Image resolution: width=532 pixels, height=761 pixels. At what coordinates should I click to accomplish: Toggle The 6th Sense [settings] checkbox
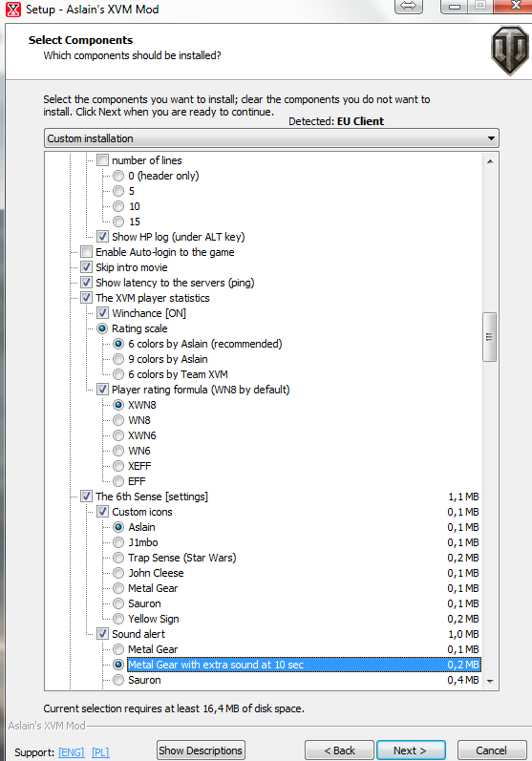pos(86,497)
